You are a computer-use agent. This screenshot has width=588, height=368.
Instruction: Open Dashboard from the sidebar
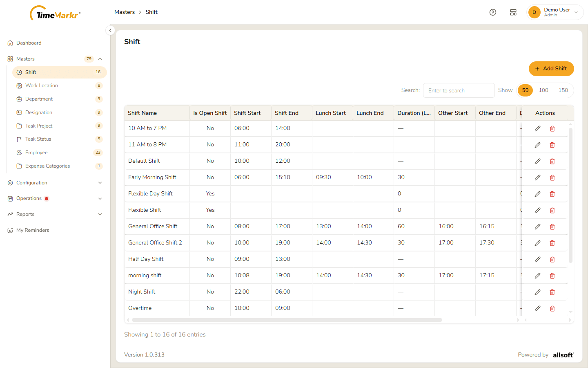[x=55, y=43]
